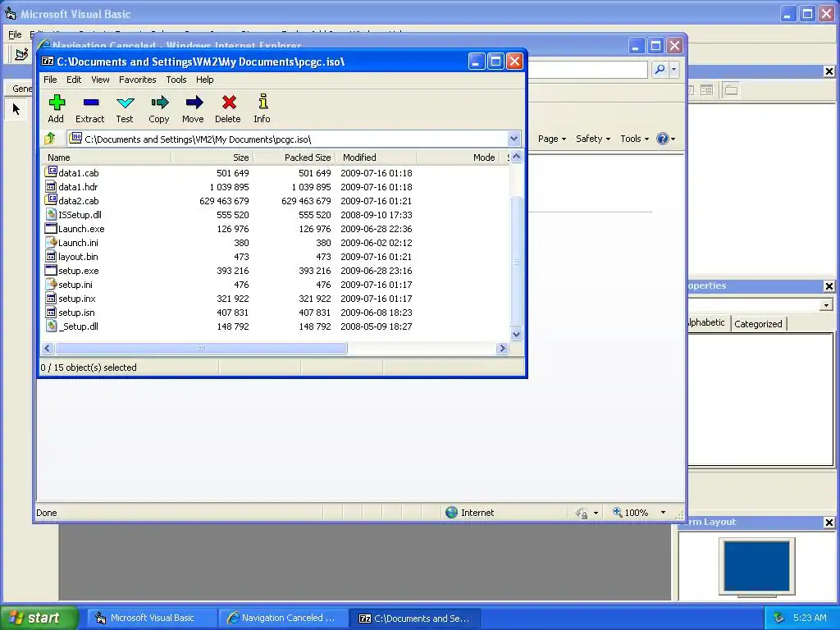Expand the search provider dropdown arrow
Screen dimensions: 840x630
coord(674,69)
